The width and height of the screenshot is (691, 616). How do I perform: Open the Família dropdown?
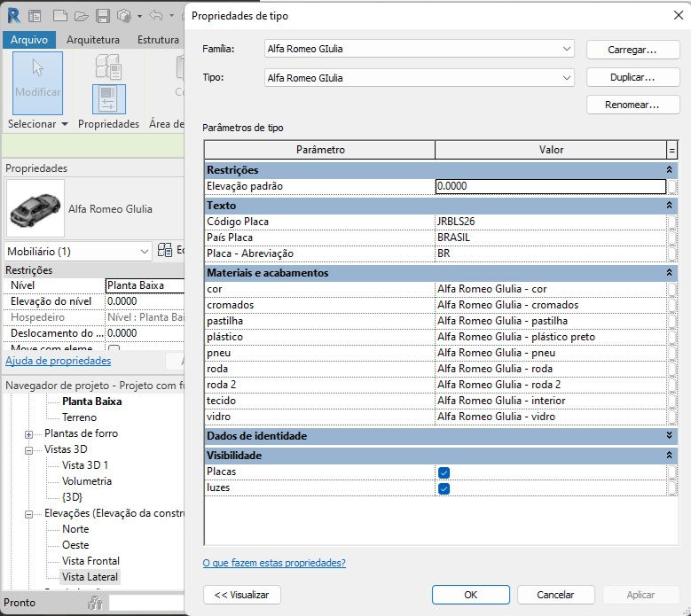click(x=567, y=49)
